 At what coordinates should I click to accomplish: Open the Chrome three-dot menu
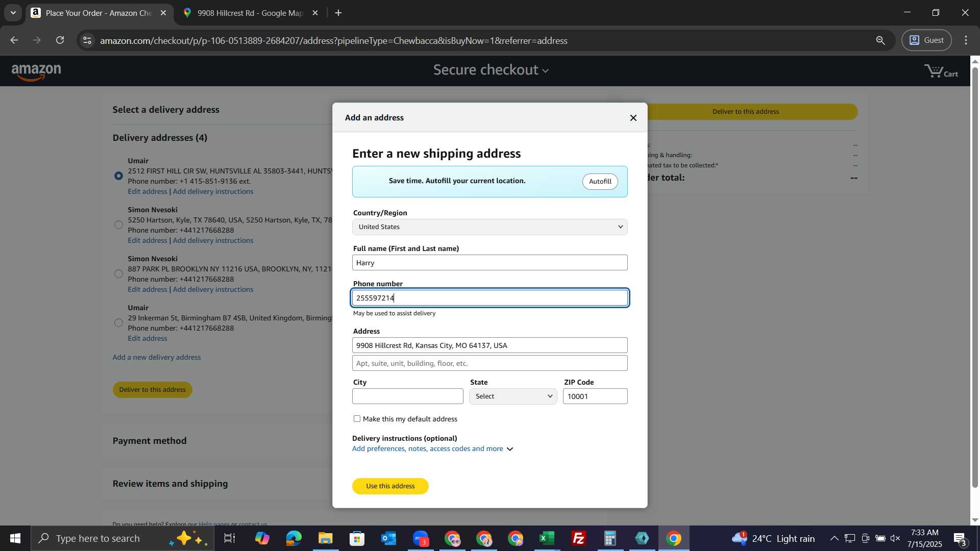(966, 40)
